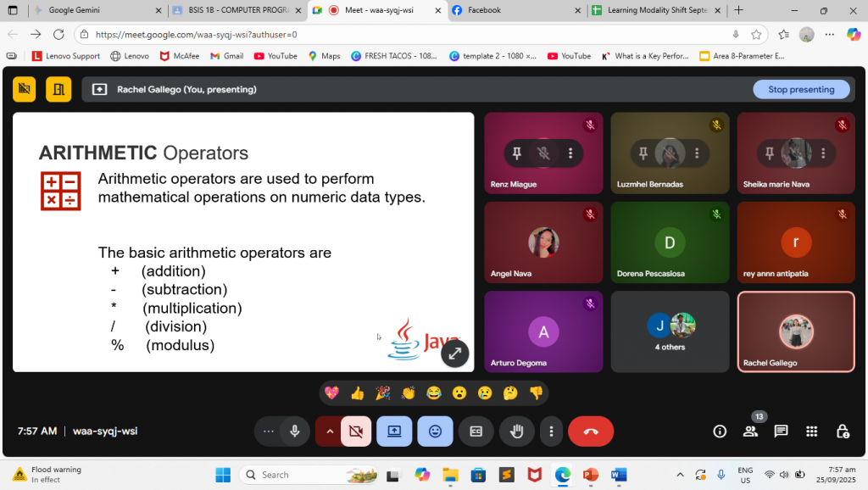The height and width of the screenshot is (490, 868).
Task: Open the People participants panel
Action: point(750,431)
